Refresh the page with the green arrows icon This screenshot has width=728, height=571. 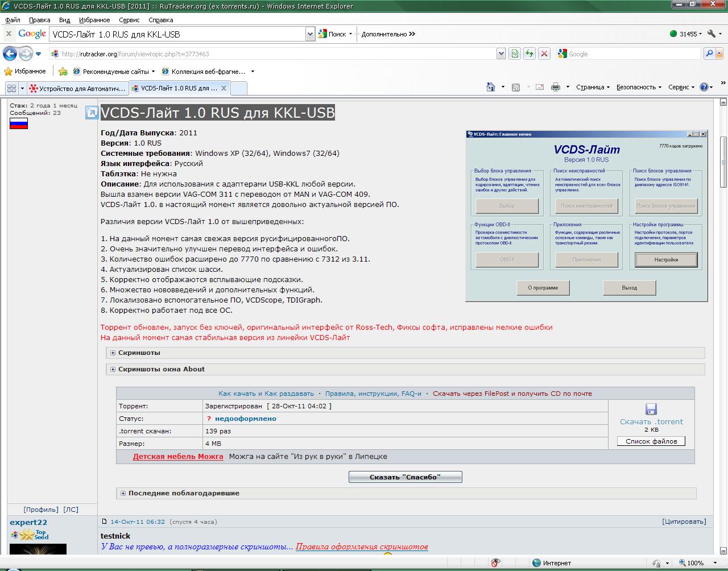pyautogui.click(x=530, y=53)
